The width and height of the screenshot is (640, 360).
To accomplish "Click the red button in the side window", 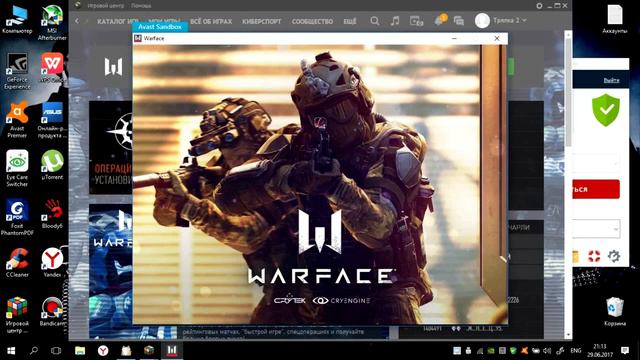I will click(x=596, y=189).
